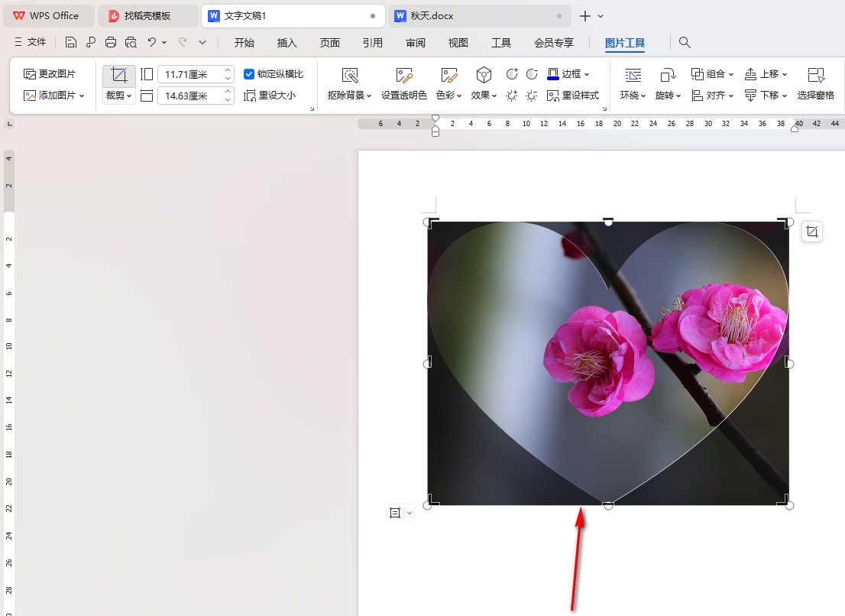845x616 pixels.
Task: Click the plus button to open new tab
Action: (584, 16)
